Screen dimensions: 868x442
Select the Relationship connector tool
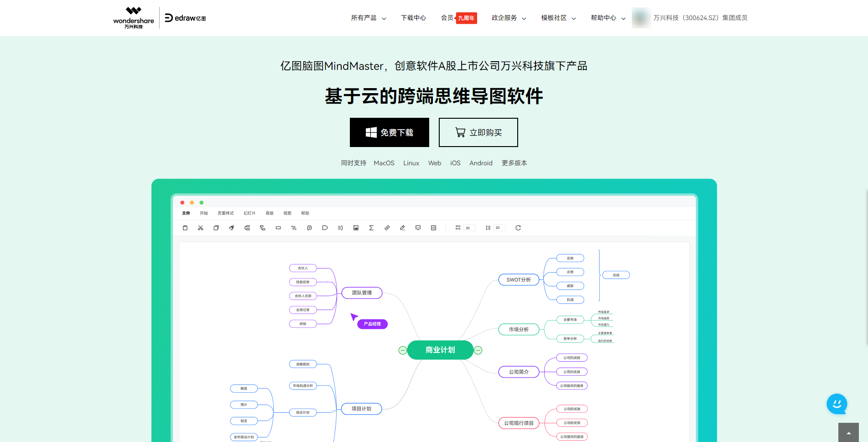(293, 227)
